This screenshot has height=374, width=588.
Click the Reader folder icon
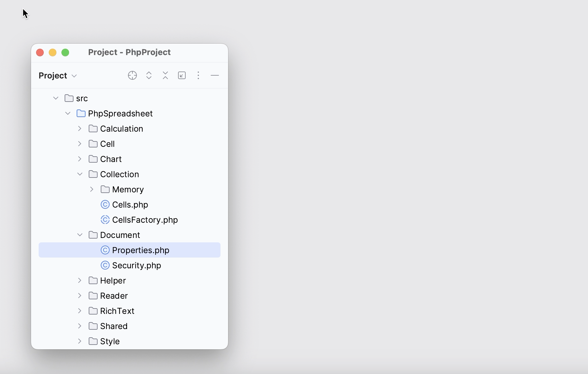[93, 296]
